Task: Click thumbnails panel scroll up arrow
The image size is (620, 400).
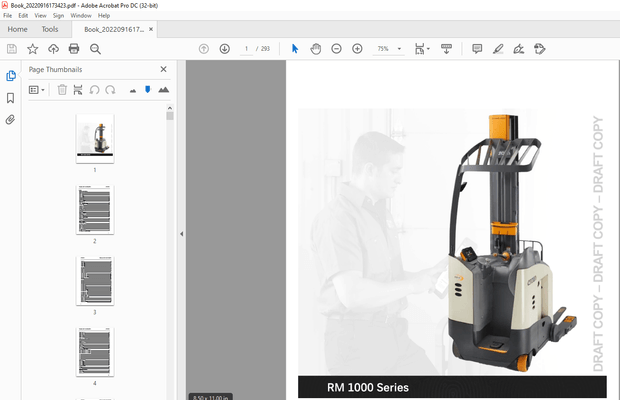Action: pos(170,108)
